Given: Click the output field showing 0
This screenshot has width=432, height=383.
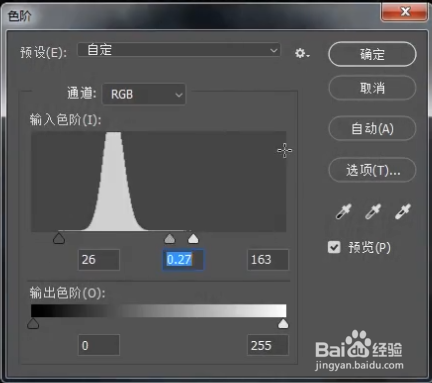Looking at the screenshot, I should (99, 345).
